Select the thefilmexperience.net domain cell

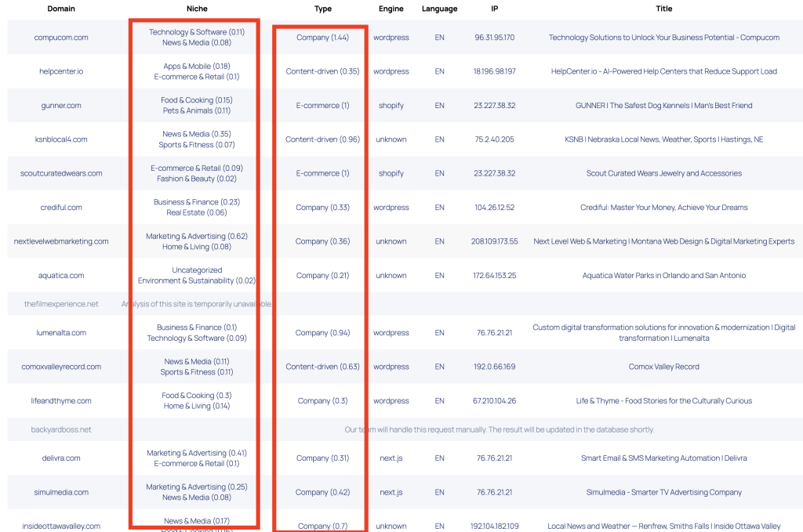[x=61, y=304]
